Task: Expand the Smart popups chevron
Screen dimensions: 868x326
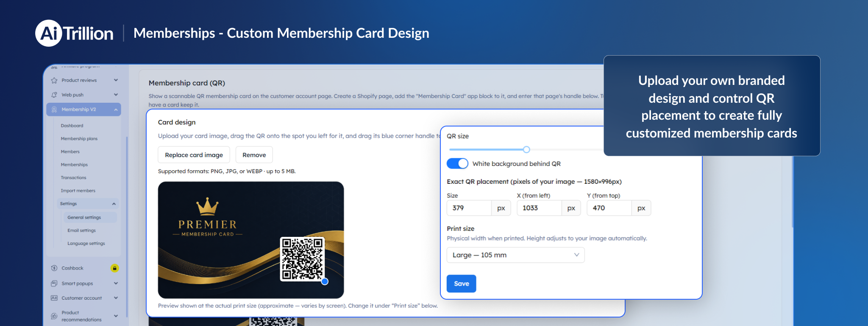Action: (x=116, y=284)
